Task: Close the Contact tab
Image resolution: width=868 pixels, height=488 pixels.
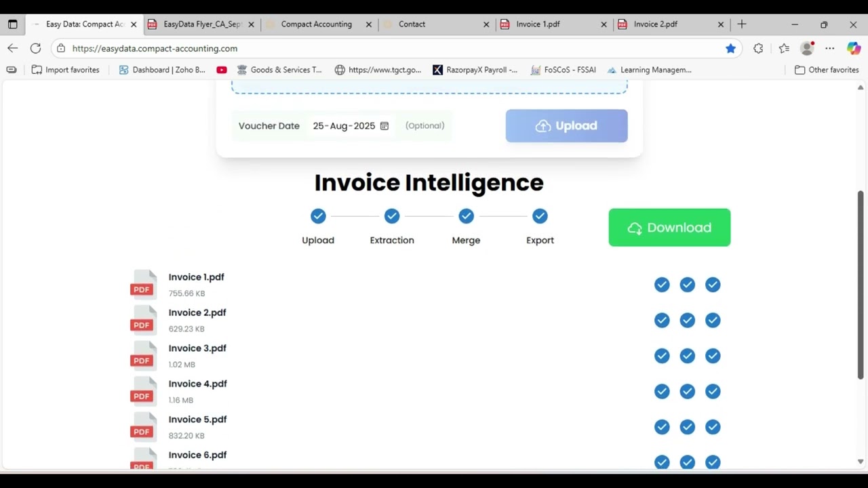Action: pyautogui.click(x=486, y=24)
